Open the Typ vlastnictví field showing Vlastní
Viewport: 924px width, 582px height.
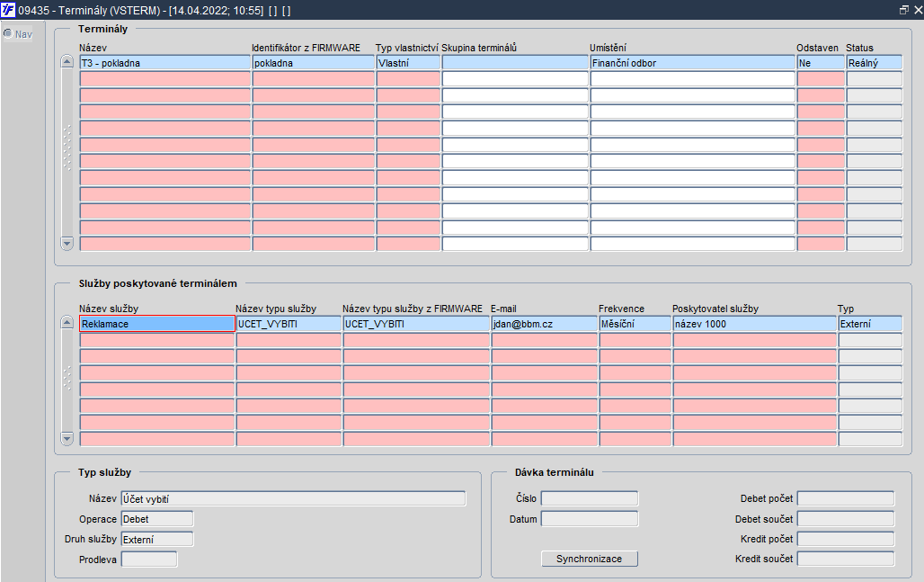point(408,62)
